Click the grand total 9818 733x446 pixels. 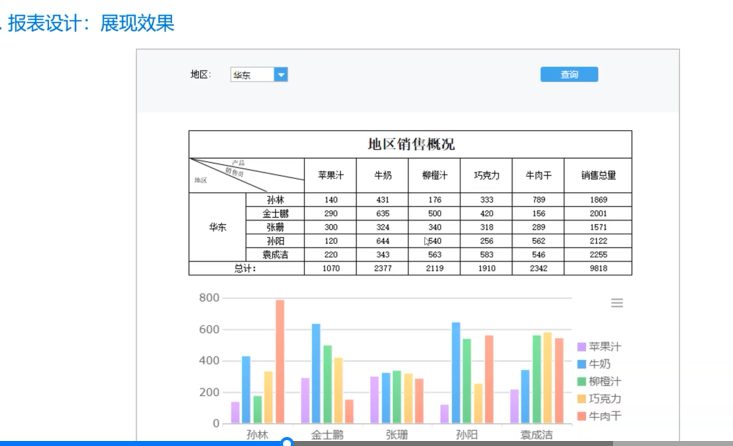598,268
